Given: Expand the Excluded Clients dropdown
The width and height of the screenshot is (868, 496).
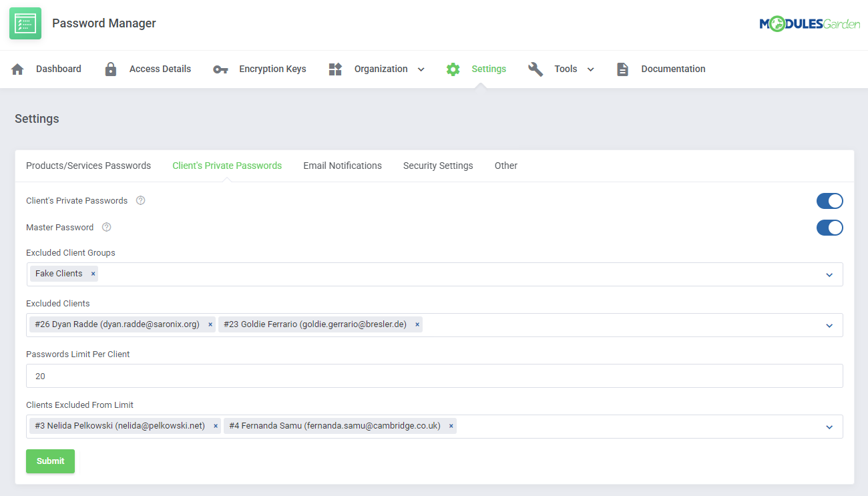Looking at the screenshot, I should [829, 326].
